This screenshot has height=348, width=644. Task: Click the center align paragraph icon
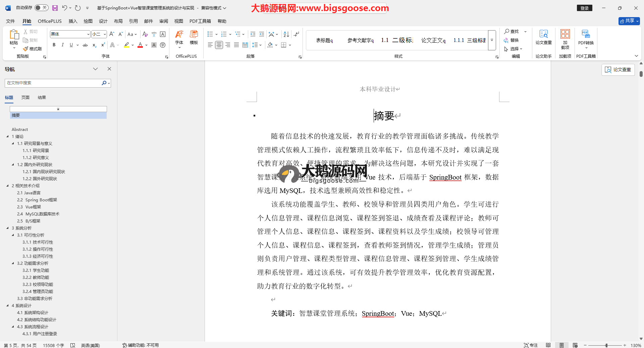click(x=219, y=45)
